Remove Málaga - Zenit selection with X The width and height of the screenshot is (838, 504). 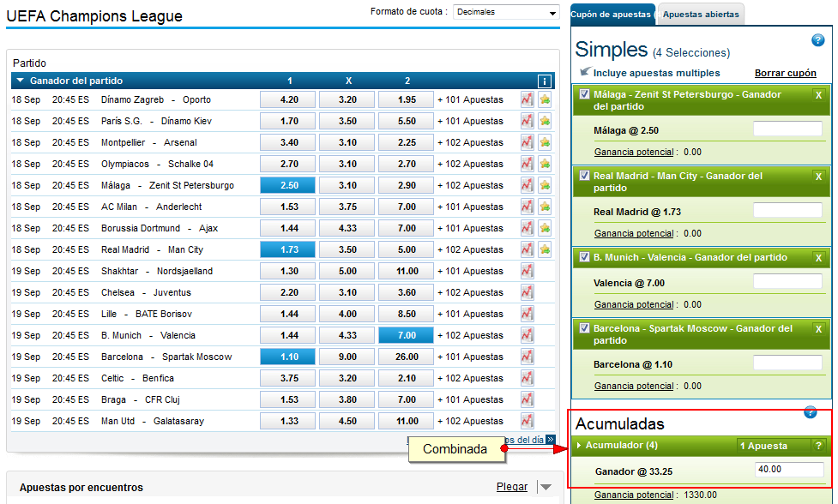point(817,95)
